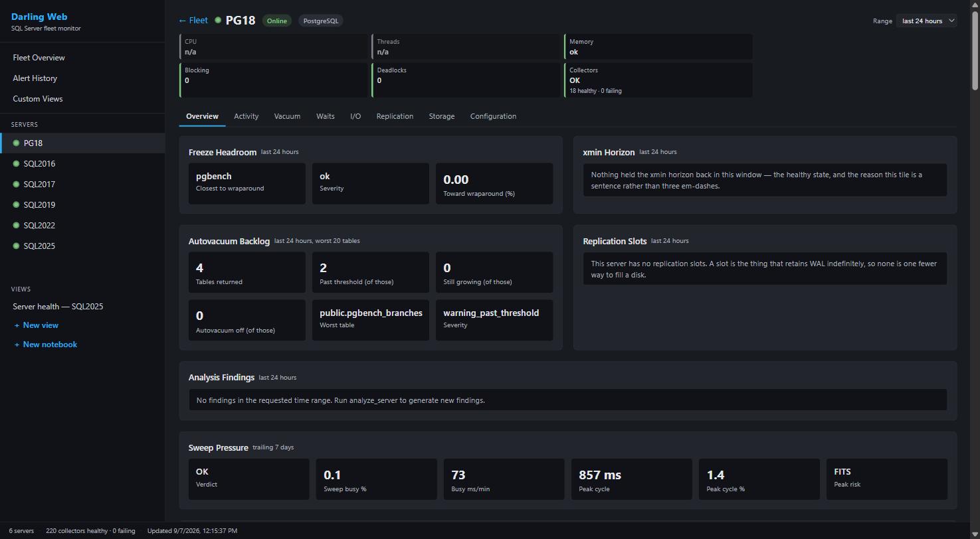980x539 pixels.
Task: Click the Darling Web app title
Action: [39, 17]
